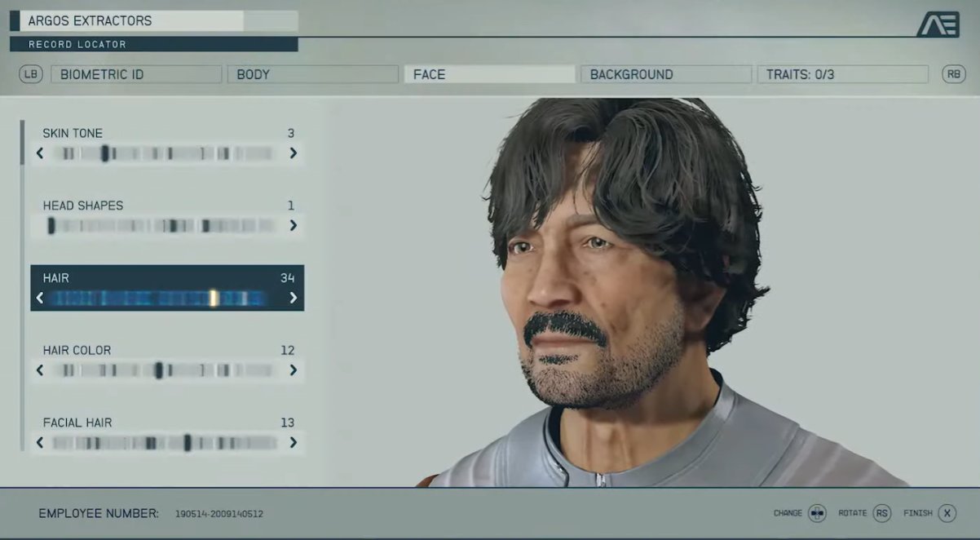Decrease Skin Tone with left arrow
980x540 pixels.
(x=40, y=153)
